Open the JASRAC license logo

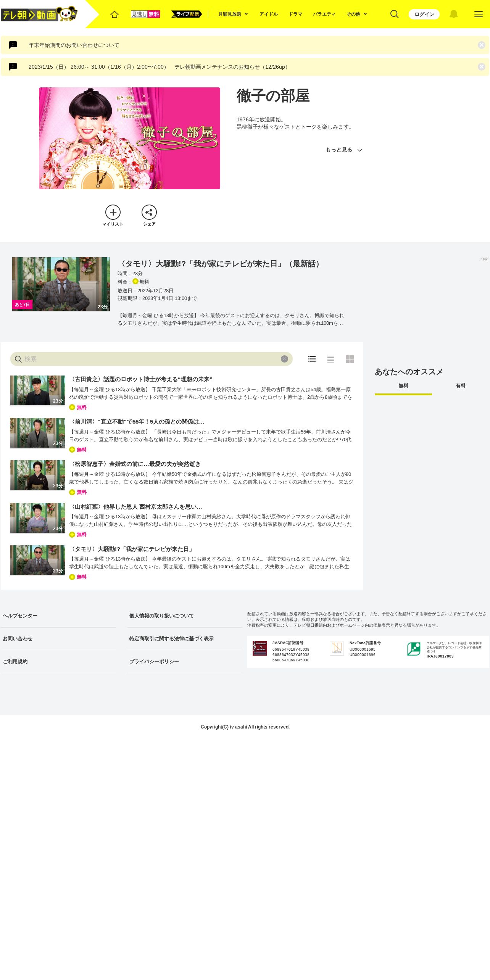click(260, 648)
